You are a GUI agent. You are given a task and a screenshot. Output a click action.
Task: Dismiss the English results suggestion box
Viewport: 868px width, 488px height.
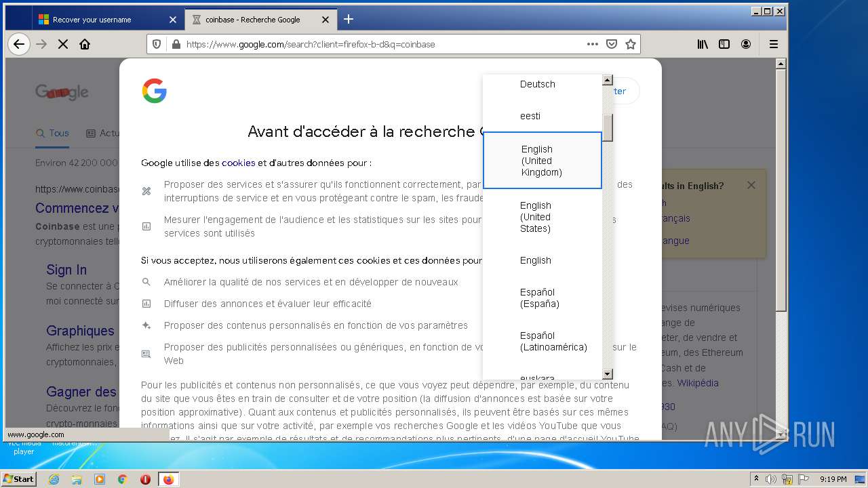tap(751, 185)
